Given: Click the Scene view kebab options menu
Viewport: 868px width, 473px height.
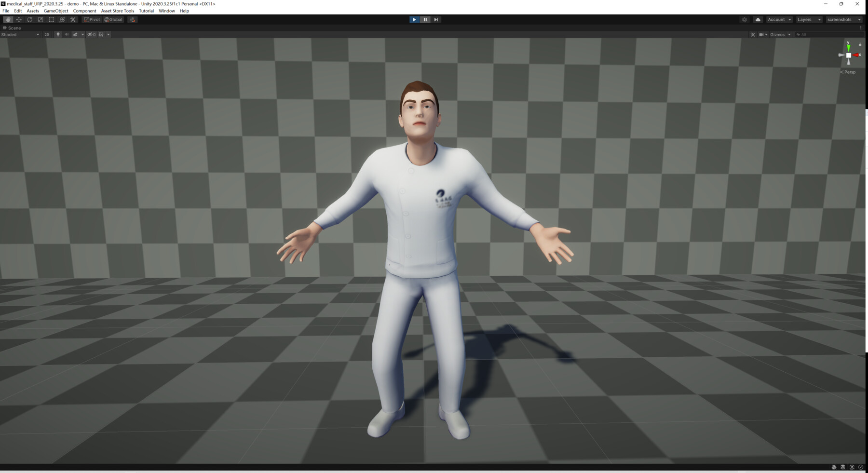Looking at the screenshot, I should click(x=861, y=28).
